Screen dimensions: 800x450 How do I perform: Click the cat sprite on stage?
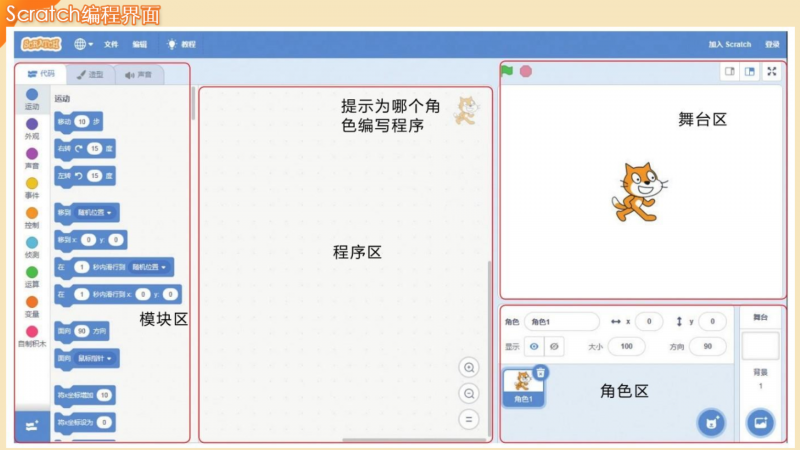[x=639, y=192]
